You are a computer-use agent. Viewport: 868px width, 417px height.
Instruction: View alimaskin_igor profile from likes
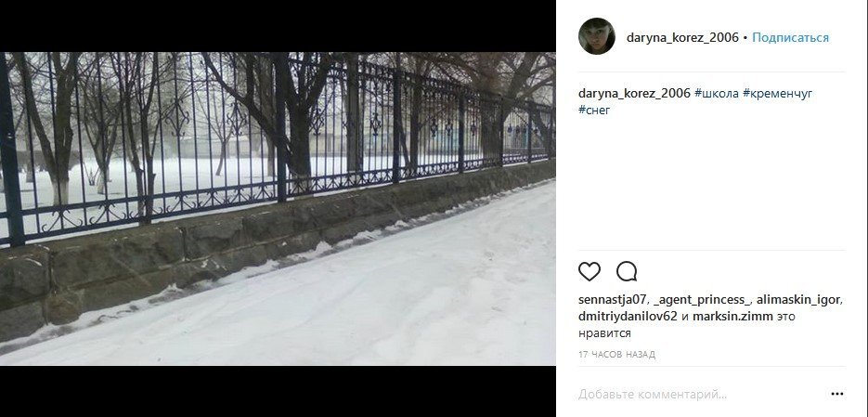click(x=798, y=300)
